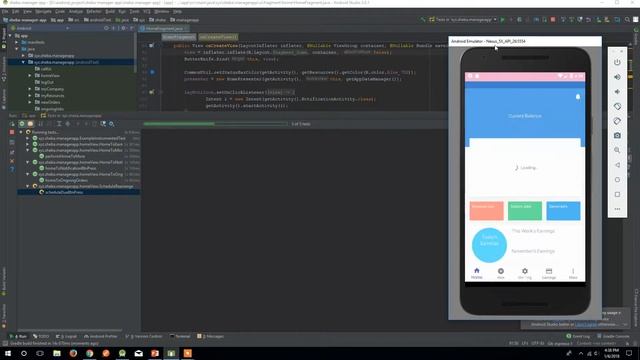
Task: Tap the More tab in the emulator app
Action: (573, 273)
